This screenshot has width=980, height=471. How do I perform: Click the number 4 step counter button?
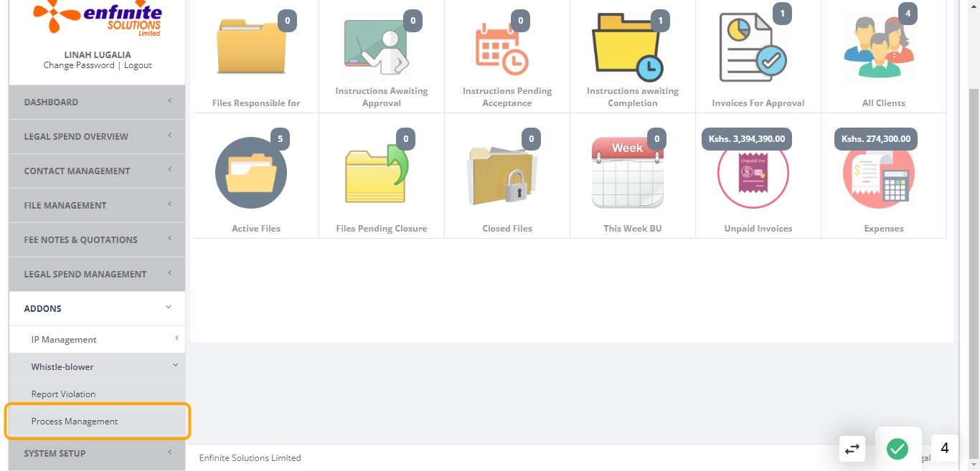point(945,449)
